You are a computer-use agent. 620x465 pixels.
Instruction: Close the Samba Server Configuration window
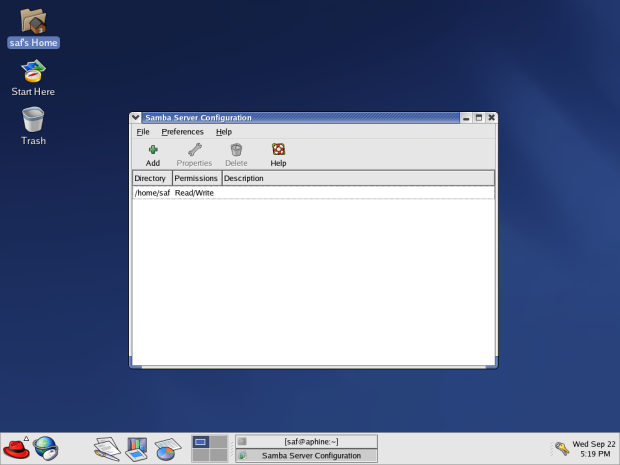(491, 118)
